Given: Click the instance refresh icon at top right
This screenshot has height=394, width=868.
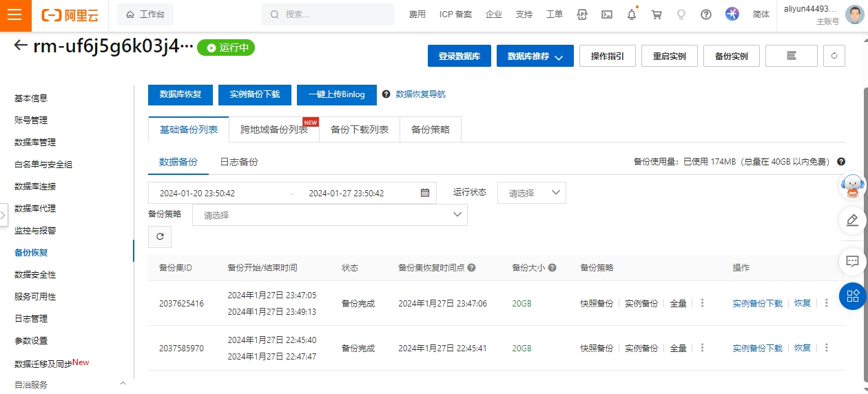Looking at the screenshot, I should click(834, 56).
